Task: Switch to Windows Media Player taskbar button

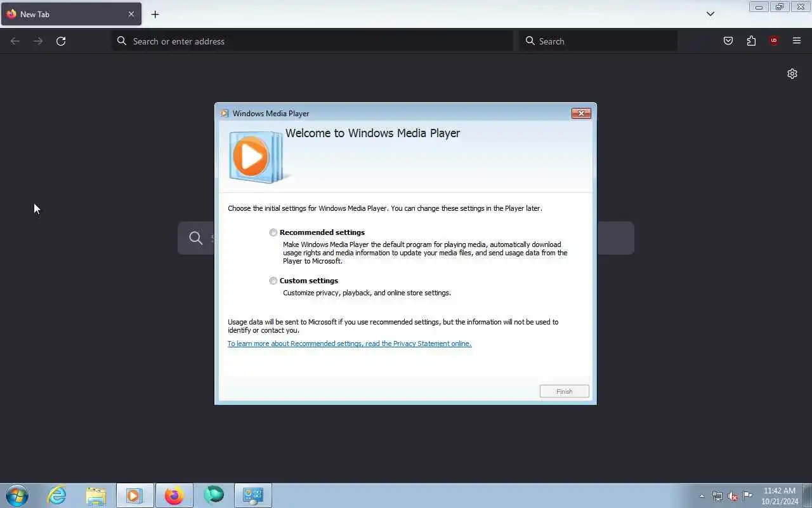Action: (x=134, y=495)
